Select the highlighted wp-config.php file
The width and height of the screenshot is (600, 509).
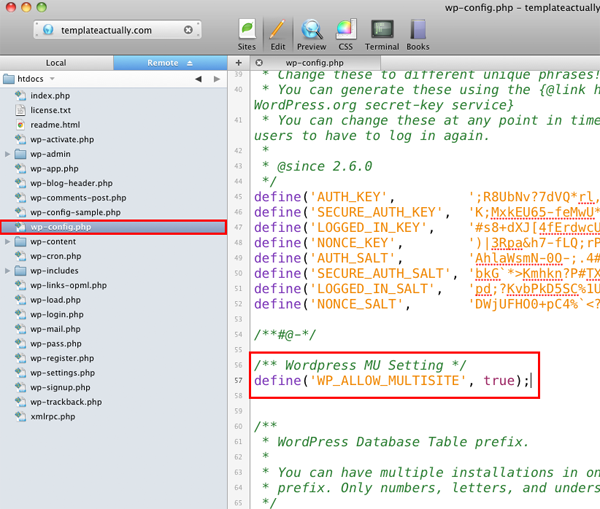point(113,227)
